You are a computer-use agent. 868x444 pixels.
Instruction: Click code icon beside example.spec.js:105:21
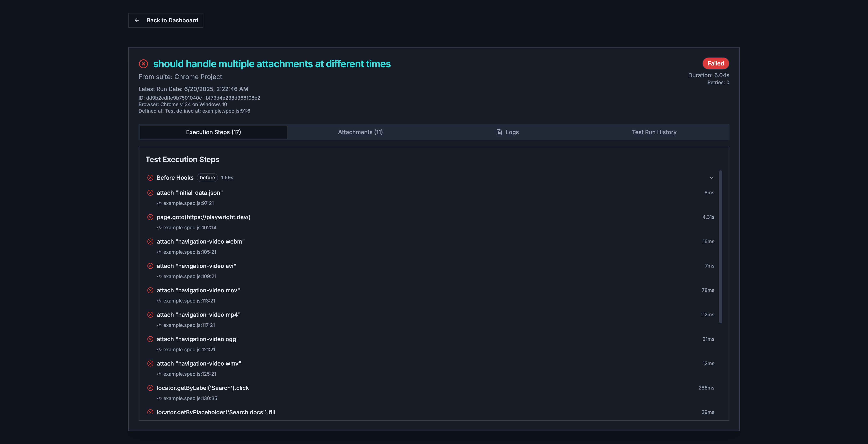pyautogui.click(x=159, y=252)
